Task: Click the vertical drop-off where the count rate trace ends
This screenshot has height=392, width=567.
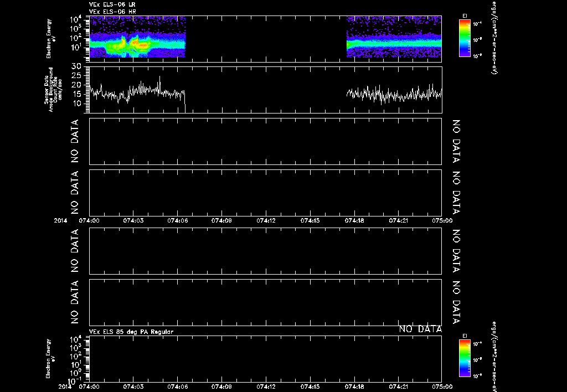Action: pyautogui.click(x=185, y=102)
